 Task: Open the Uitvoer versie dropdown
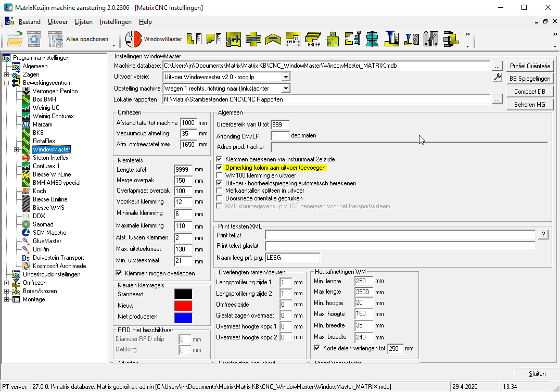coord(285,77)
